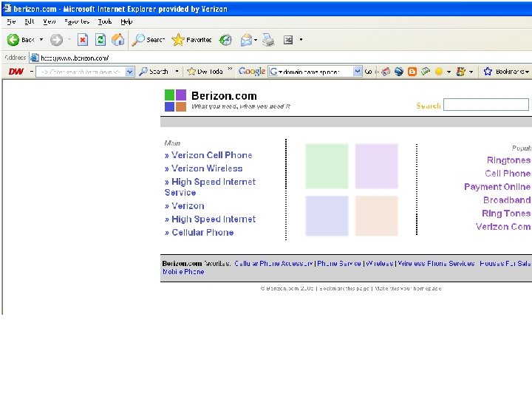This screenshot has height=399, width=532.
Task: Open the Ring Tones popular link
Action: 506,213
